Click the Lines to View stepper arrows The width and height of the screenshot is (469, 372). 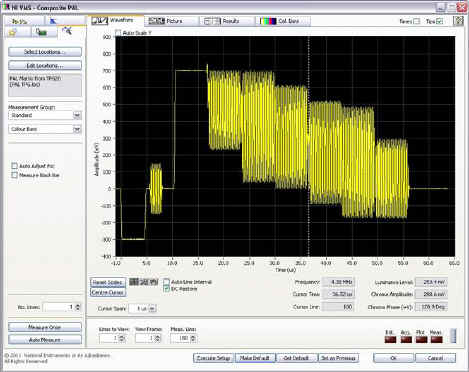click(122, 338)
